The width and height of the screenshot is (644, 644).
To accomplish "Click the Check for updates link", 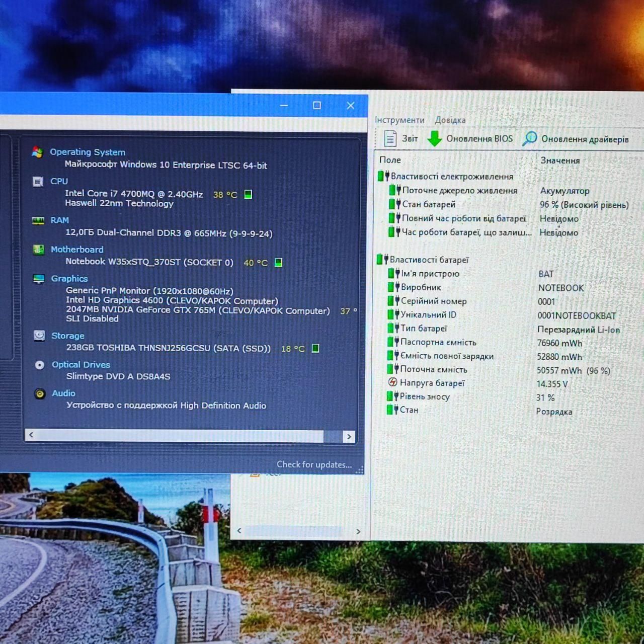I will (314, 464).
